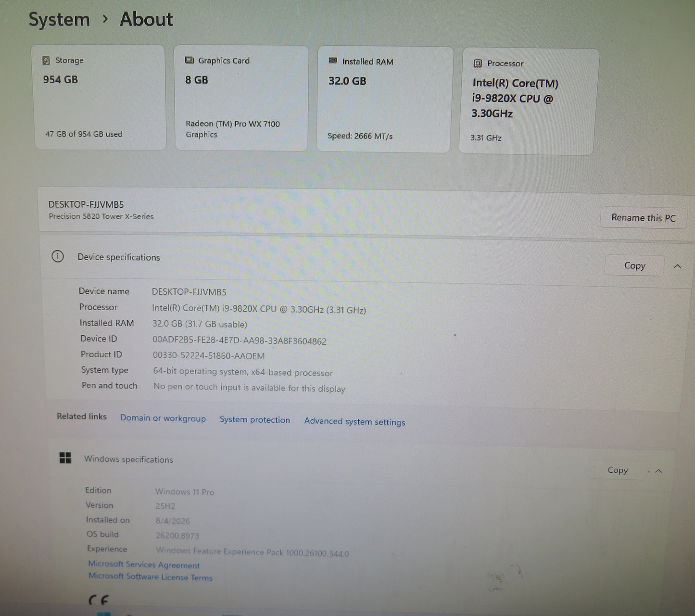This screenshot has width=695, height=616.
Task: Click the Device name row value
Action: click(x=189, y=292)
